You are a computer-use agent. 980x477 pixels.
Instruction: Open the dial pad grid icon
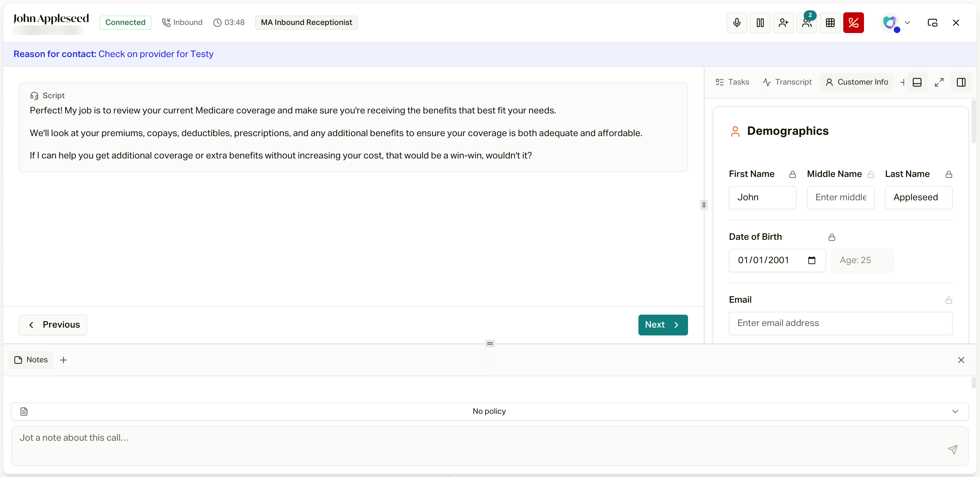coord(830,23)
